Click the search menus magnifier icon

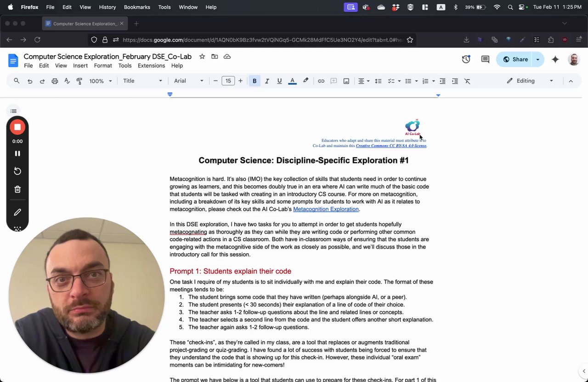[x=17, y=81]
